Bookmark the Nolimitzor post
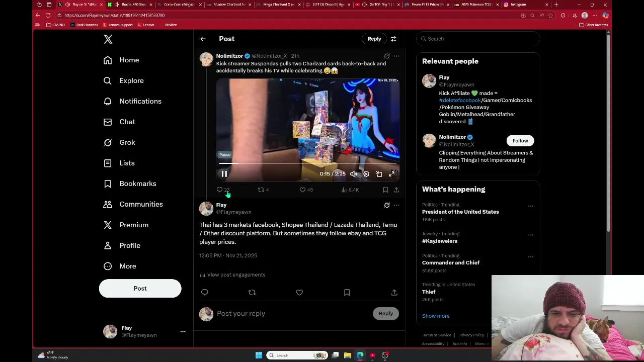The width and height of the screenshot is (644, 362). [x=385, y=190]
